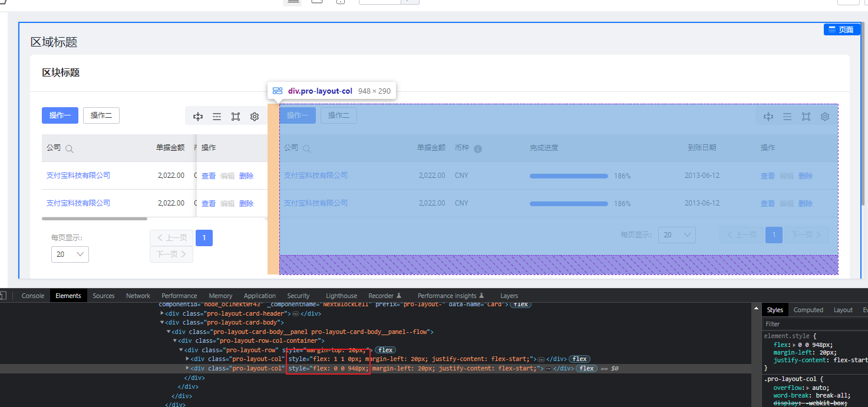Click the 操作二 button in left table
Image resolution: width=868 pixels, height=407 pixels.
pos(101,115)
